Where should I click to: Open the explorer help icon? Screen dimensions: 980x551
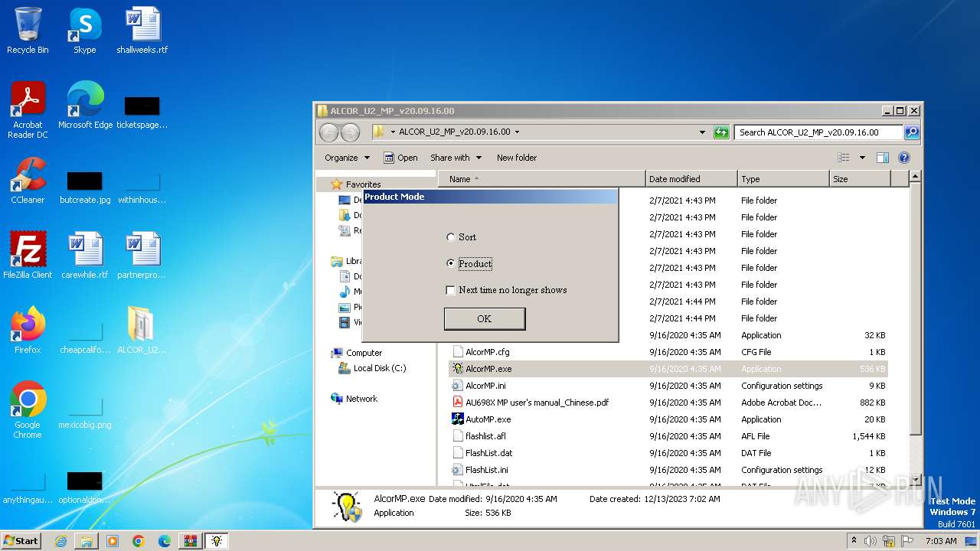(903, 158)
